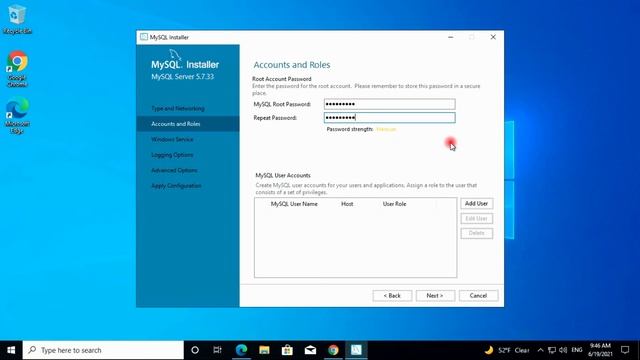640x360 pixels.
Task: Click the Back button
Action: coord(392,296)
